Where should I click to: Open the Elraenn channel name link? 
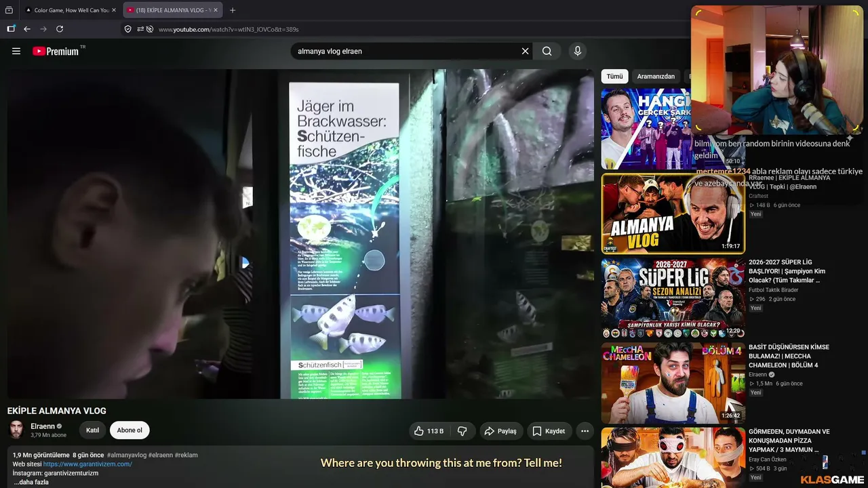click(43, 426)
